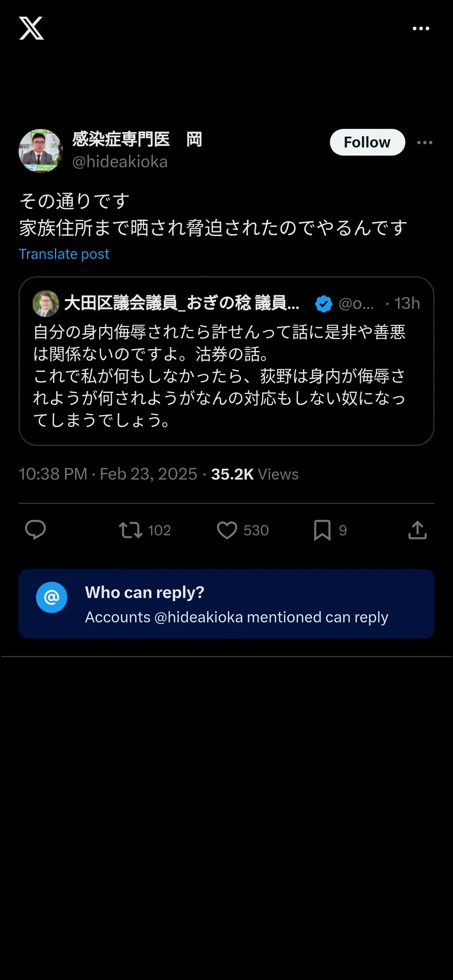Toggle bookmark on this post
Image resolution: width=453 pixels, height=980 pixels.
click(322, 530)
